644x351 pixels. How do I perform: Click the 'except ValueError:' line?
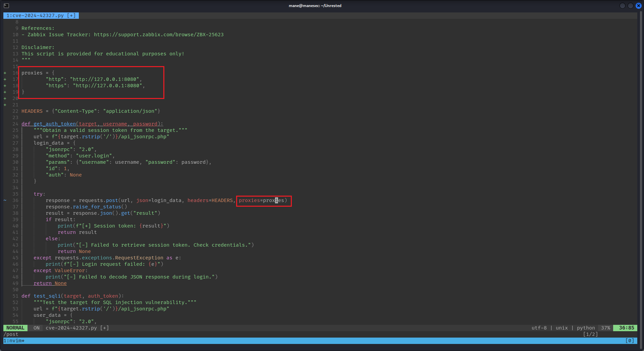click(x=60, y=270)
